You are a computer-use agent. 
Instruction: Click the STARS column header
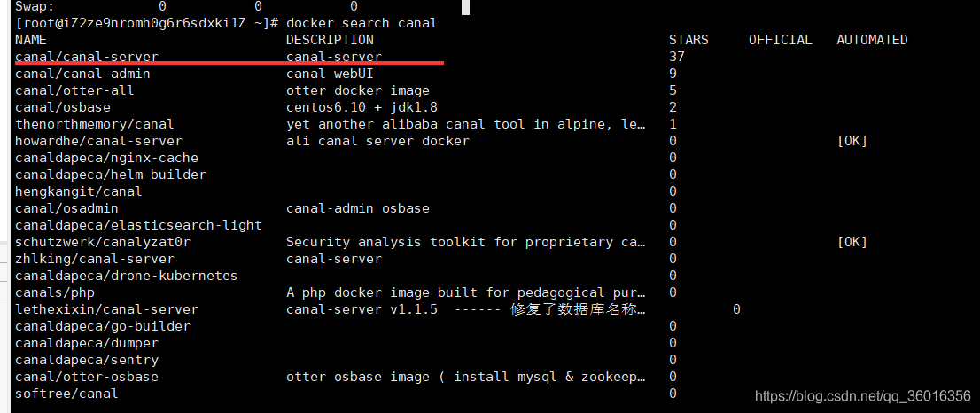pyautogui.click(x=688, y=40)
